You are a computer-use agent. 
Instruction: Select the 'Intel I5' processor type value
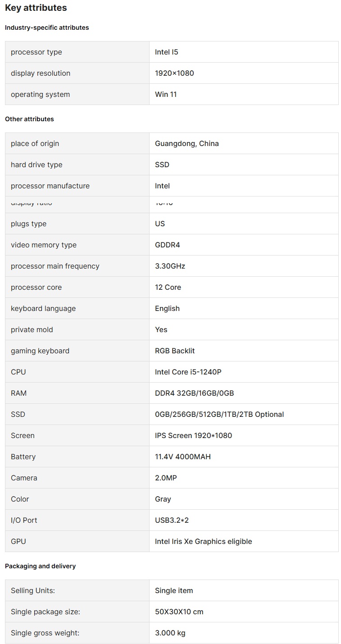point(167,52)
